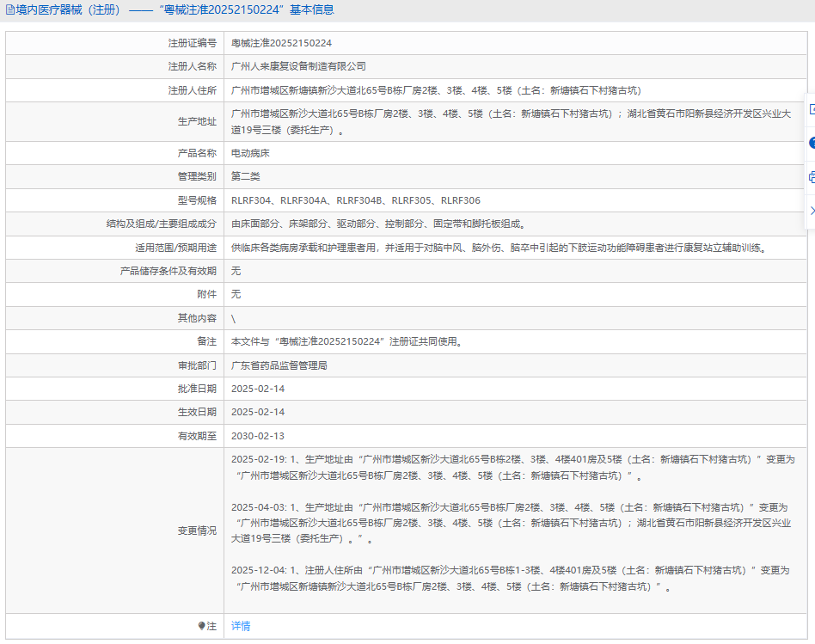The height and width of the screenshot is (644, 815).
Task: Click the 结构及组成/主要组成成分 label
Action: [161, 224]
